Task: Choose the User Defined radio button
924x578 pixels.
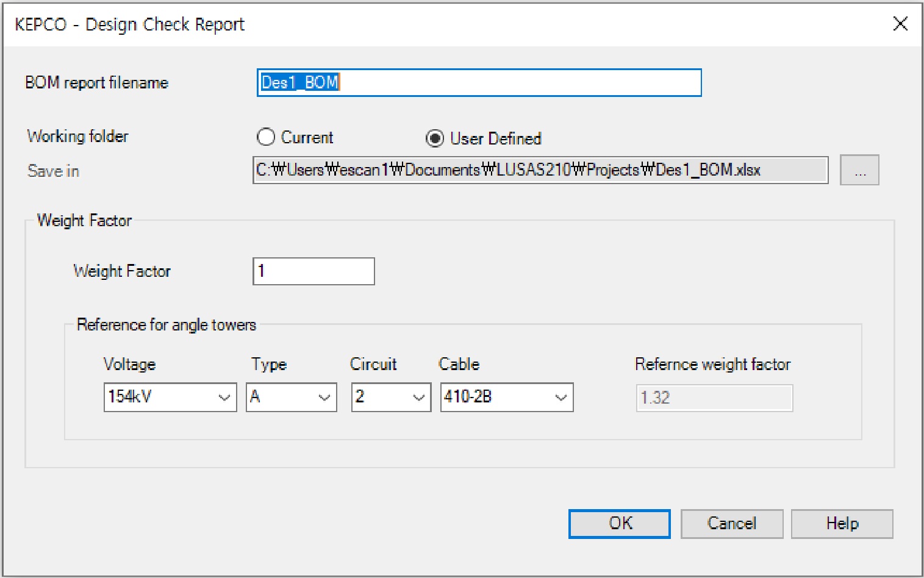Action: point(435,139)
